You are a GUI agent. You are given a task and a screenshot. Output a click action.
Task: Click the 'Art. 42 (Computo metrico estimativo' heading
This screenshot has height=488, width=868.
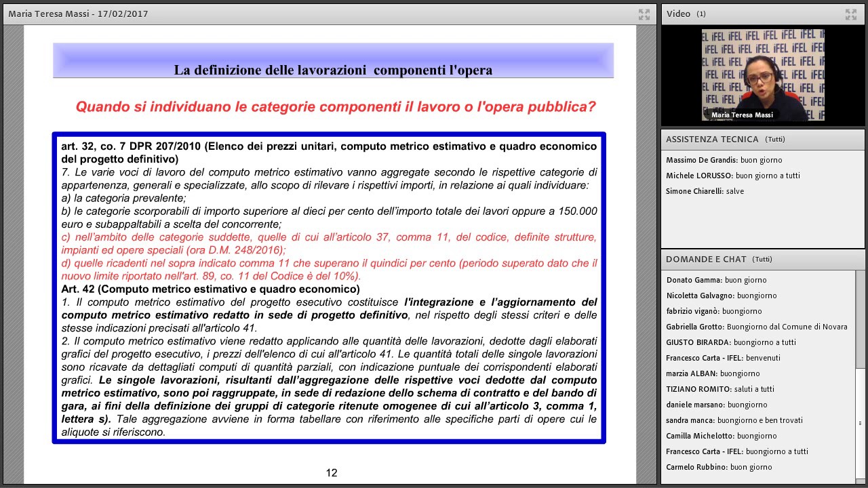[x=210, y=289]
